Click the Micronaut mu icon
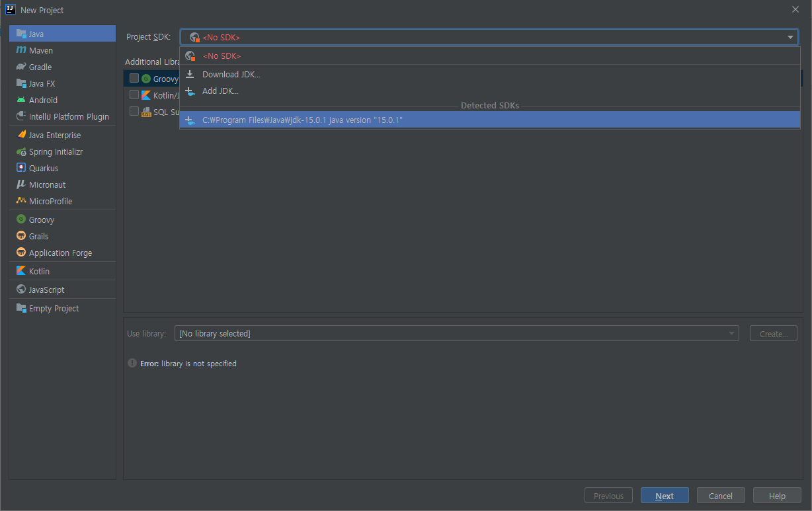 (21, 184)
